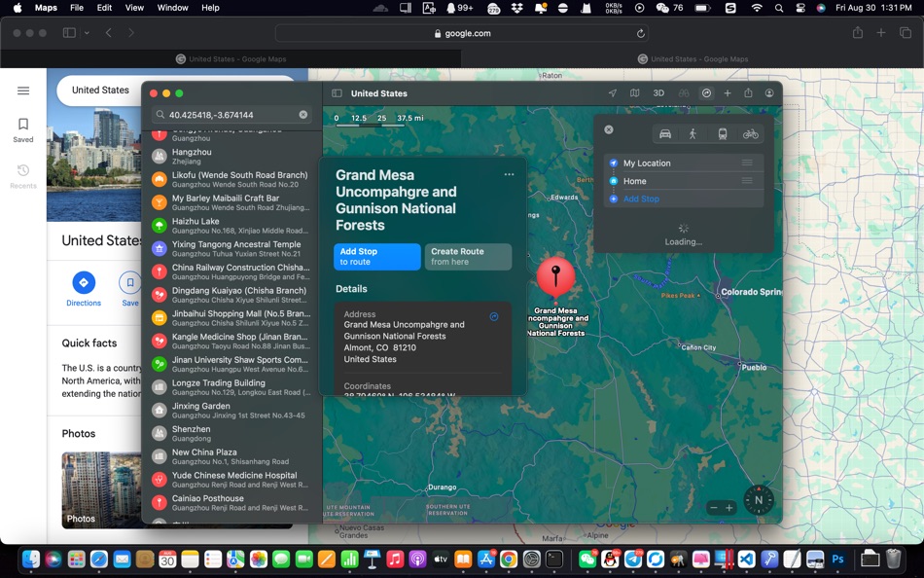This screenshot has height=578, width=924.
Task: Close the directions panel
Action: (x=609, y=129)
